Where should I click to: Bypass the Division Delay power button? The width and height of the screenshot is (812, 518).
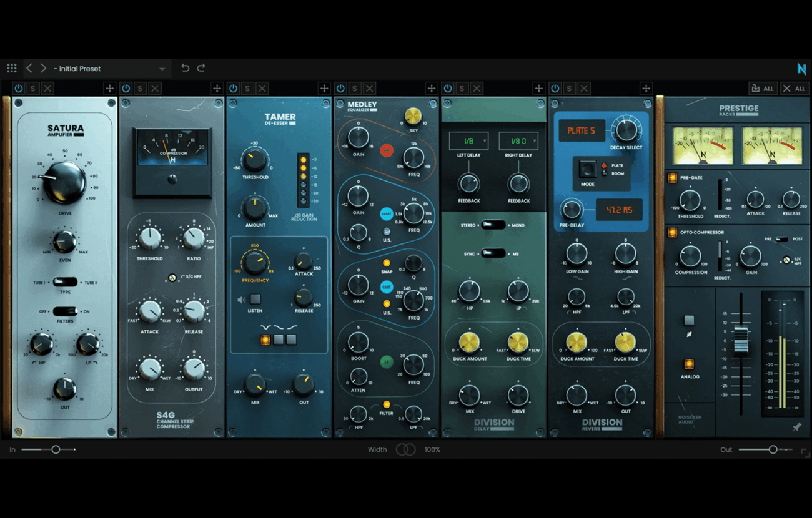coord(447,89)
